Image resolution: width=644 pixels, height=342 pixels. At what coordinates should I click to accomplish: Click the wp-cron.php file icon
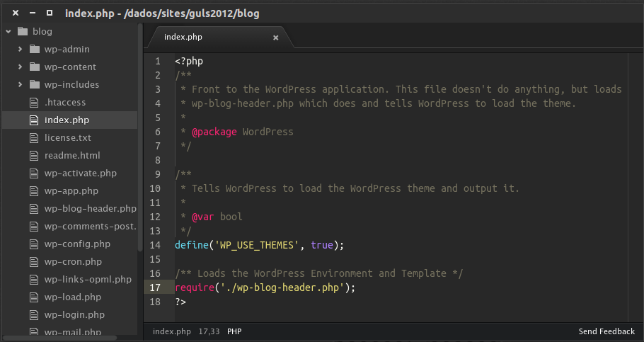tap(34, 261)
